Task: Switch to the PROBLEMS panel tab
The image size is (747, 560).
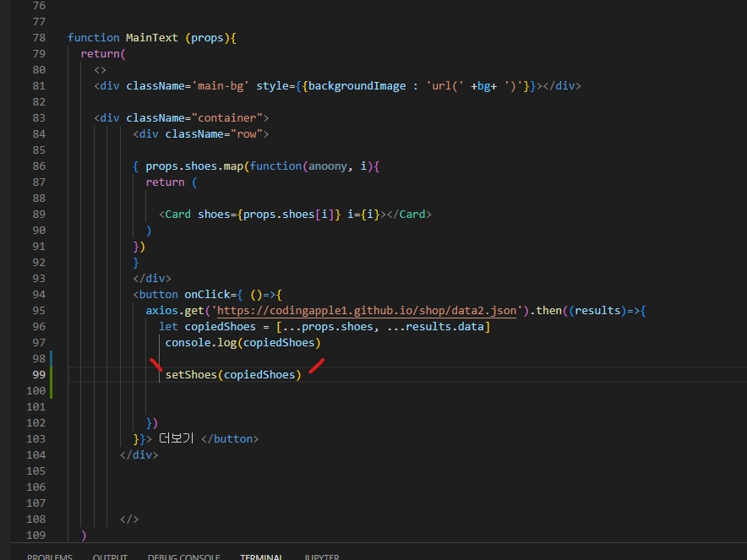Action: [50, 556]
